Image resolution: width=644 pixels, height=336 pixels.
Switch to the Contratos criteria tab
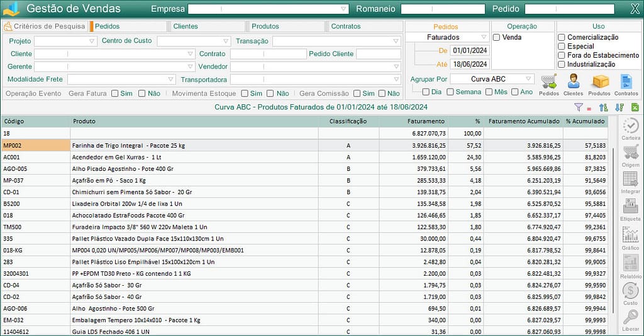tap(364, 26)
